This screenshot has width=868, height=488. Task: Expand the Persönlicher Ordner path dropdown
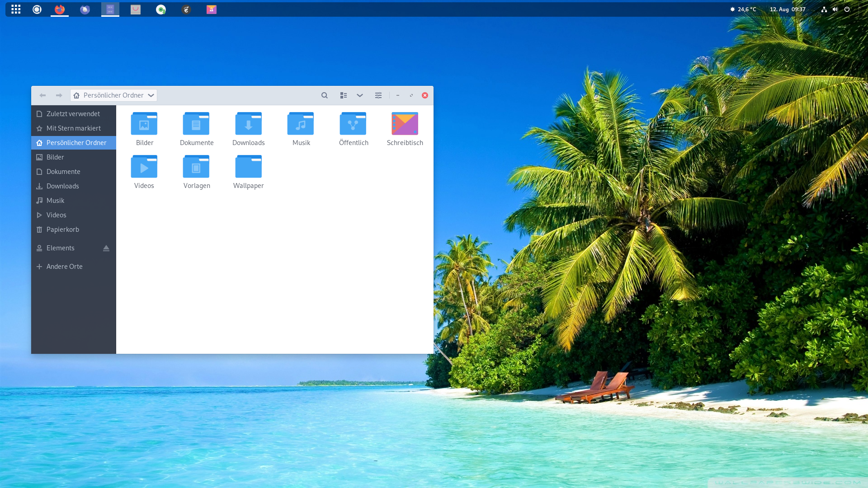(x=151, y=95)
